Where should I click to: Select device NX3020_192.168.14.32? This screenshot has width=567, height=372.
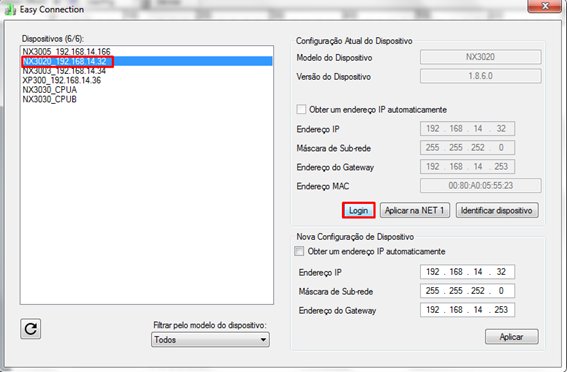(146, 61)
